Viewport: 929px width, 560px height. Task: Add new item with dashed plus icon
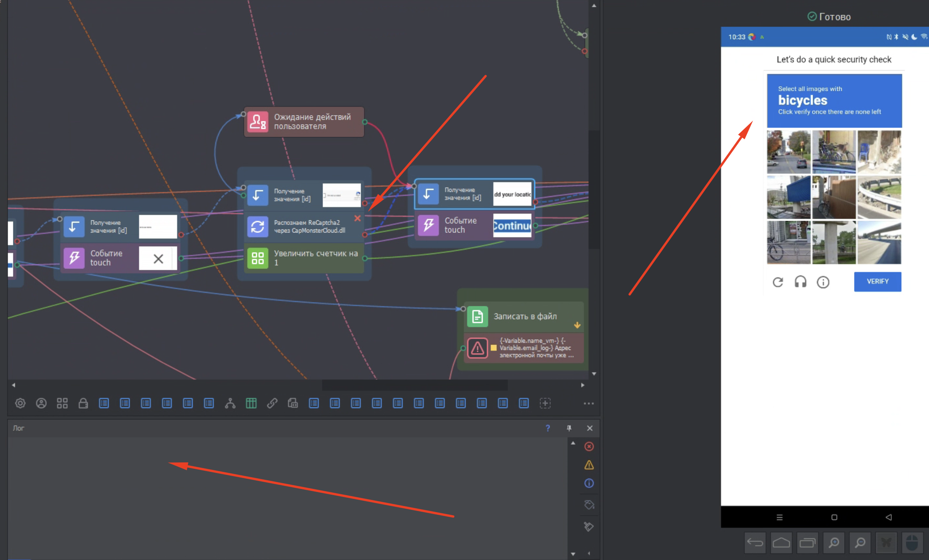(x=545, y=403)
